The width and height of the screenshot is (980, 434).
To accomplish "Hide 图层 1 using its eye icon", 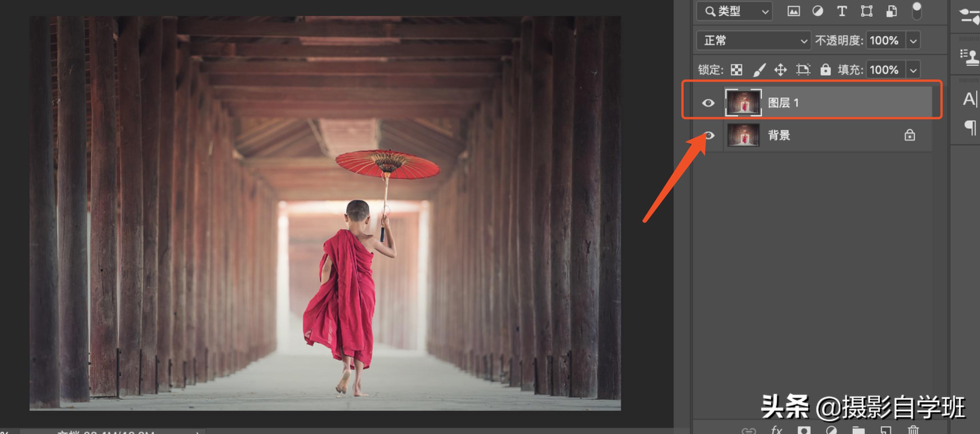I will [x=708, y=103].
